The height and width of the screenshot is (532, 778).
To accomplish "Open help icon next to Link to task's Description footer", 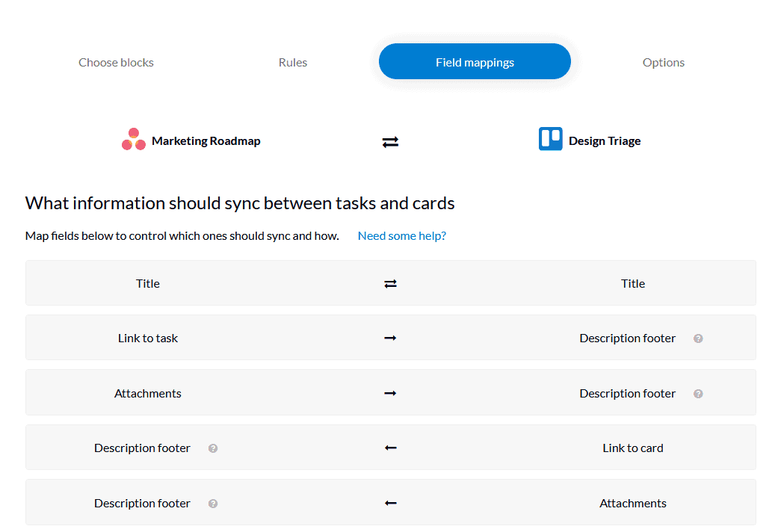I will 698,338.
